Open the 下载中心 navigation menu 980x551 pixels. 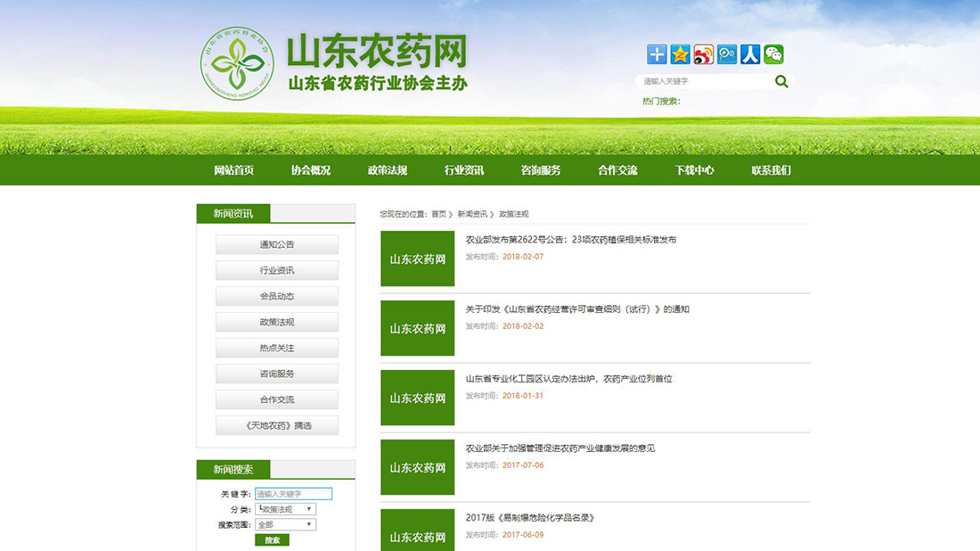(x=694, y=169)
